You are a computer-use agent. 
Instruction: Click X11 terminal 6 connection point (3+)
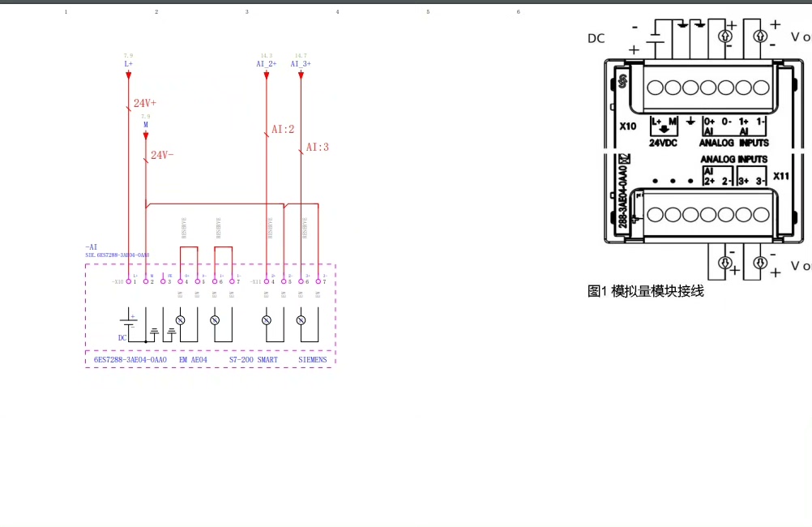301,281
